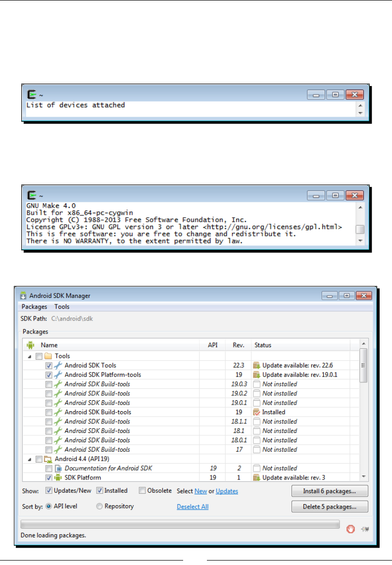
Task: Click the red stop loading icon
Action: [x=350, y=529]
